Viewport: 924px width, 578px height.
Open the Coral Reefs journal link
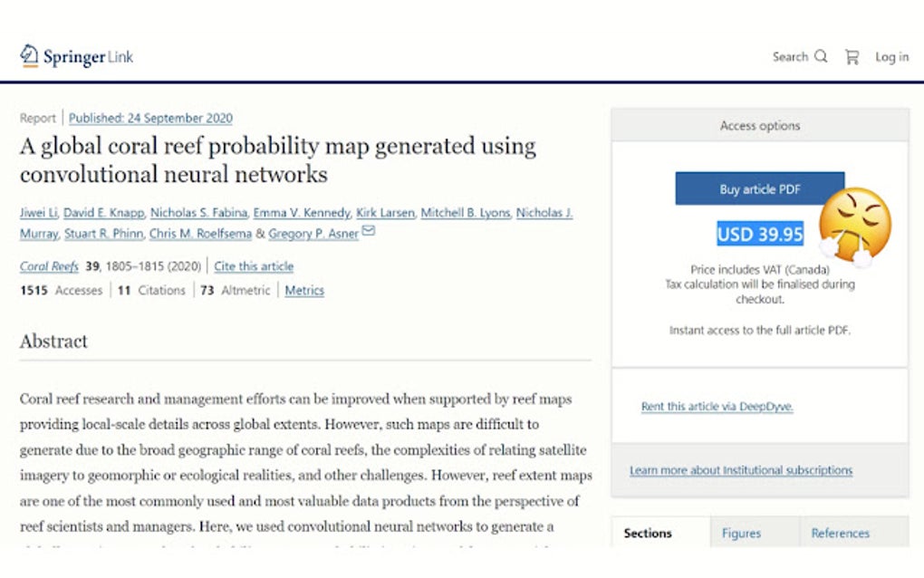49,266
